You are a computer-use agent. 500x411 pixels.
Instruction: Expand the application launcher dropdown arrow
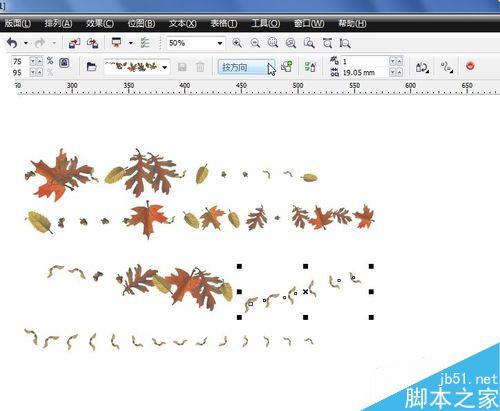(x=131, y=43)
